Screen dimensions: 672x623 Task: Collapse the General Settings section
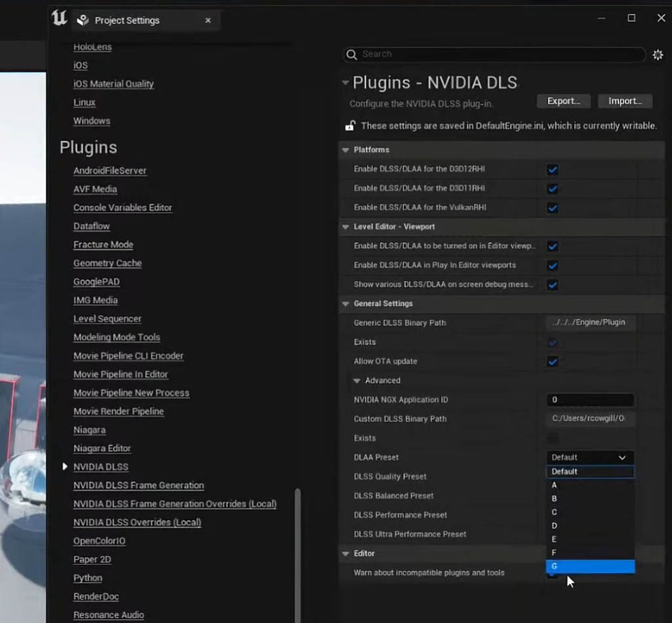click(x=345, y=303)
